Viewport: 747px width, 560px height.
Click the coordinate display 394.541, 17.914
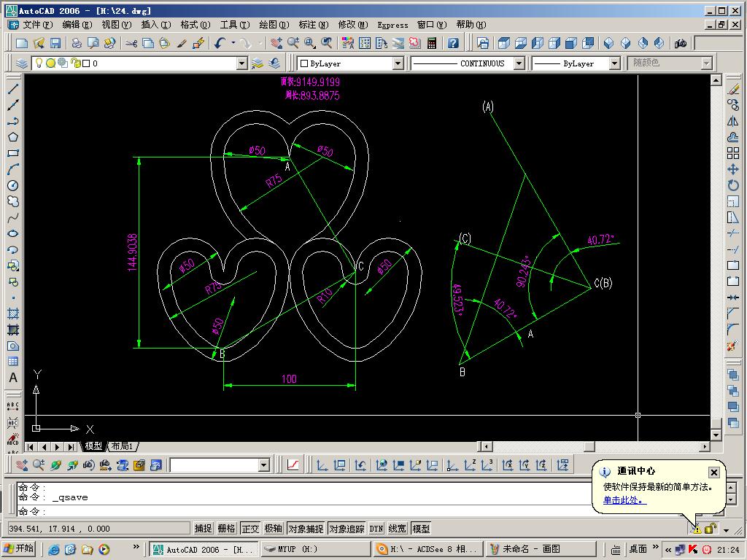click(x=99, y=529)
